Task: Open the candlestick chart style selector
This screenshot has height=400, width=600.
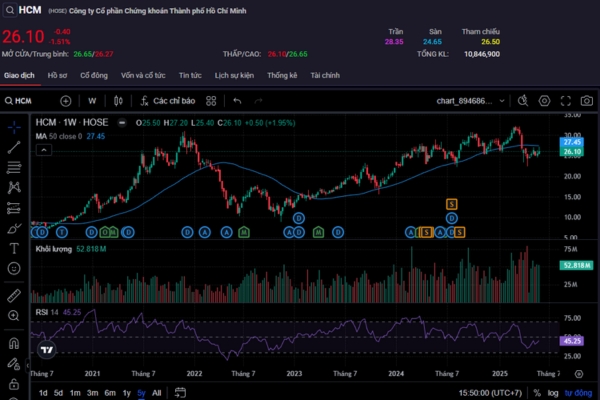Action: click(118, 101)
